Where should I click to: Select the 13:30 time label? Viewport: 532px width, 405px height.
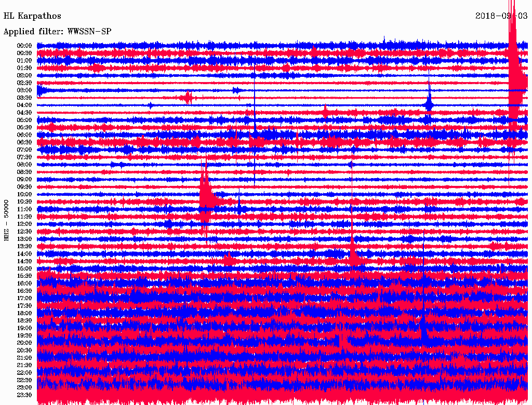tap(24, 247)
